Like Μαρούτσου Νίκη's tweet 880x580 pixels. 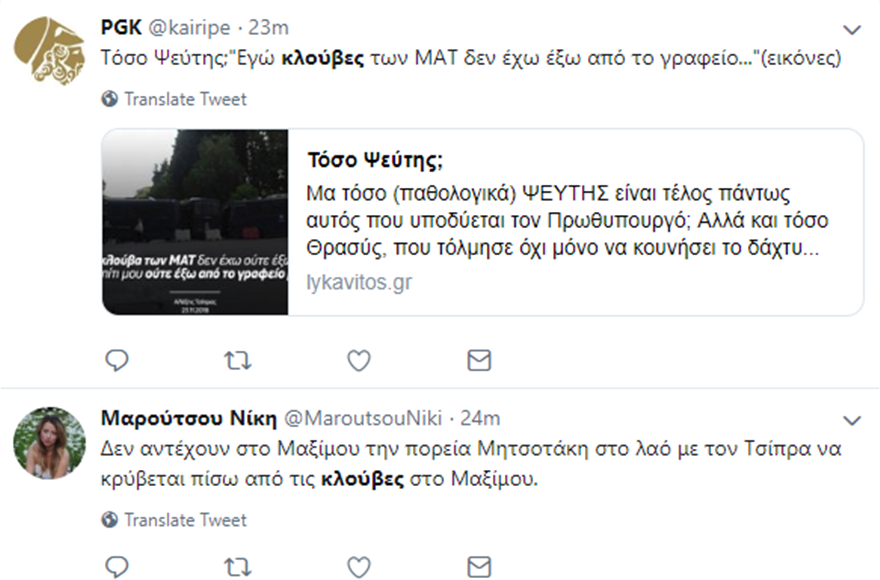[358, 567]
